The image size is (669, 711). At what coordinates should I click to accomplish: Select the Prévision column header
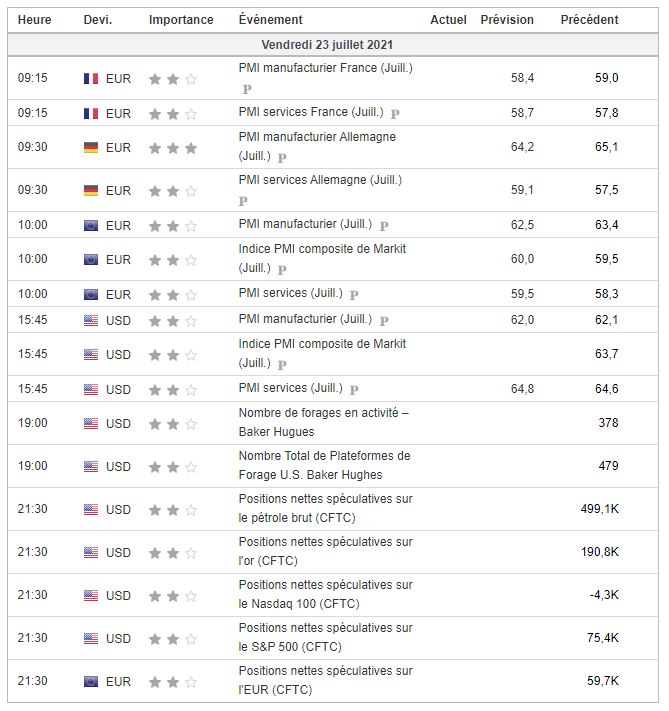(507, 20)
